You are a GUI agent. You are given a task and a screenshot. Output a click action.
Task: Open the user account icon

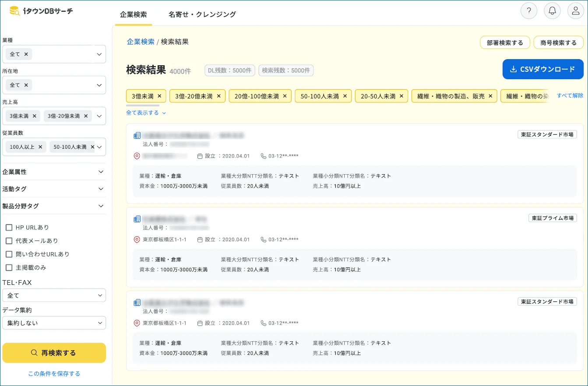pyautogui.click(x=575, y=11)
